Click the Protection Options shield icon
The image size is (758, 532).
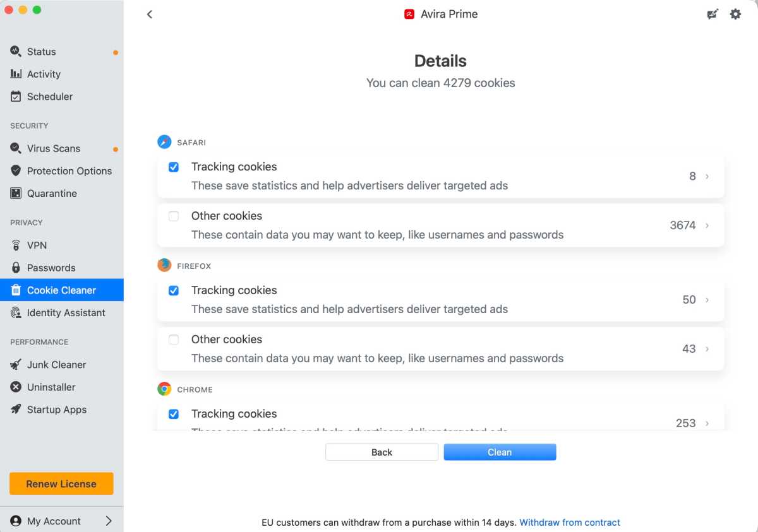pos(16,171)
